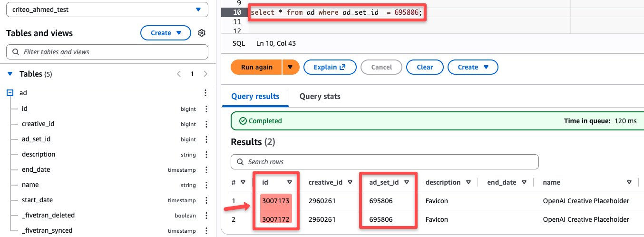
Task: Click editor line number 11
Action: tap(237, 22)
